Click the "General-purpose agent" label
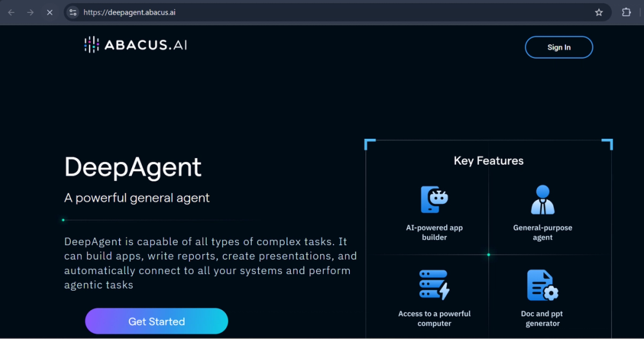Image resolution: width=644 pixels, height=339 pixels. [542, 232]
